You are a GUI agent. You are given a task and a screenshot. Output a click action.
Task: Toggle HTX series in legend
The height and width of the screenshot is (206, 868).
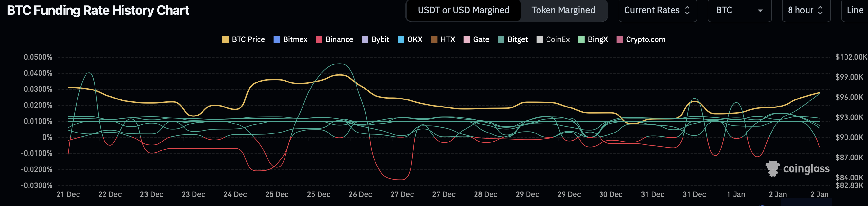pos(443,39)
